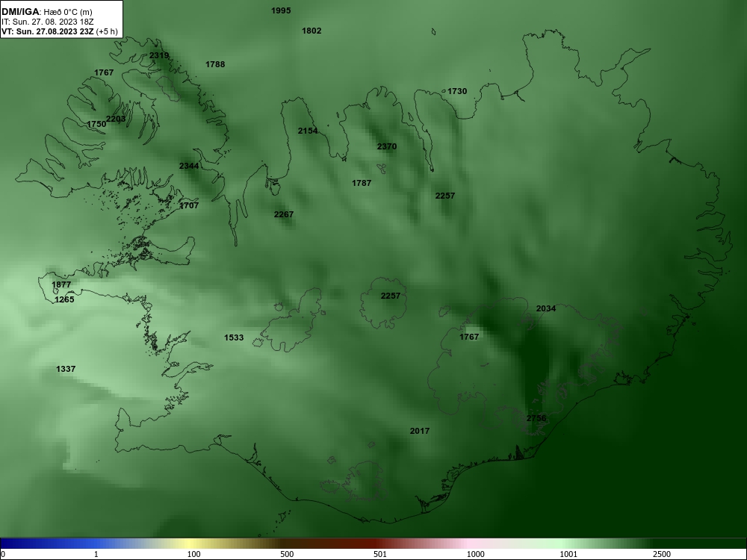
Task: Select the 1707 height label
Action: (x=189, y=205)
